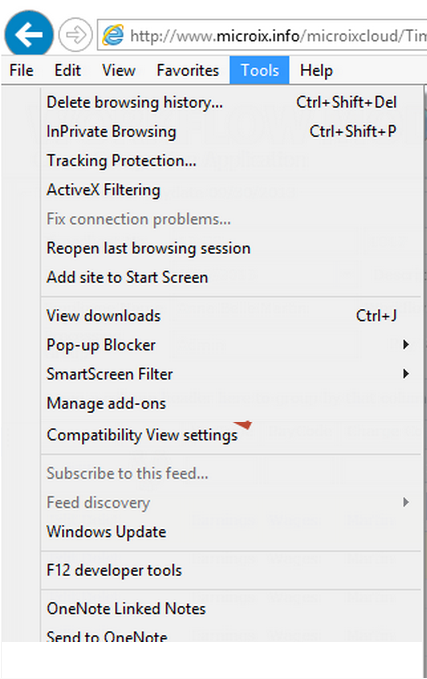Expand the Pop-up Blocker submenu arrow
The width and height of the screenshot is (427, 679).
click(x=405, y=345)
